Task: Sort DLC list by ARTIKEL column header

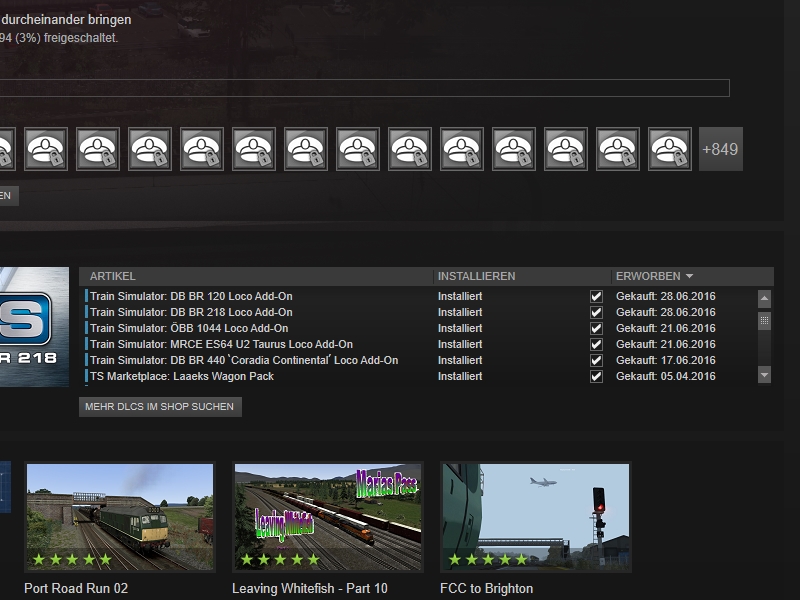Action: (113, 276)
